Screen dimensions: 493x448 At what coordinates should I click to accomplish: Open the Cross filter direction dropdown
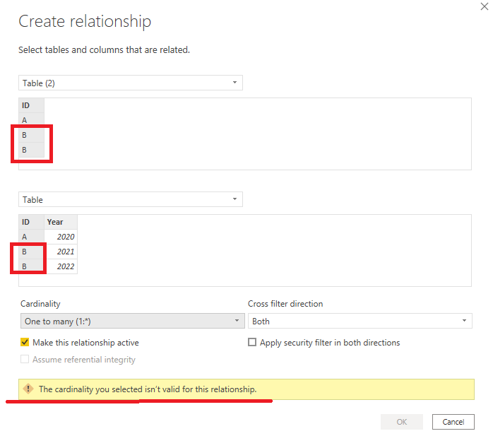pos(360,321)
